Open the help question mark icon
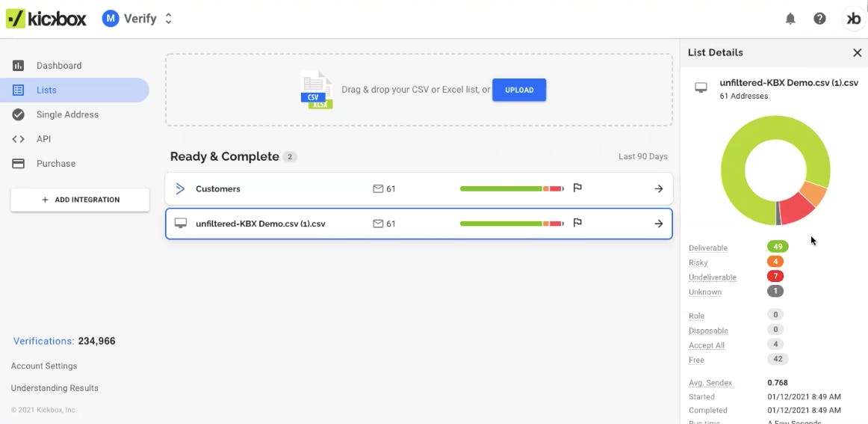 click(x=820, y=18)
